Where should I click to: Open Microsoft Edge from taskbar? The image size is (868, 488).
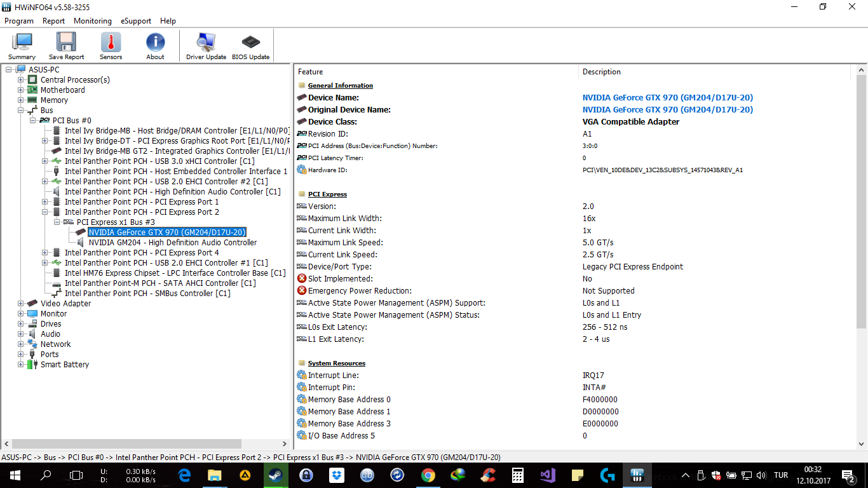184,475
